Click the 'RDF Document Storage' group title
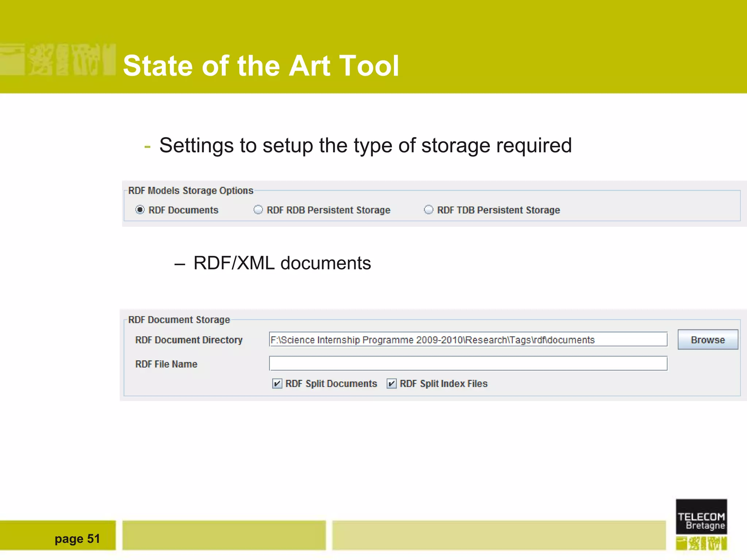This screenshot has width=747, height=560. click(179, 320)
